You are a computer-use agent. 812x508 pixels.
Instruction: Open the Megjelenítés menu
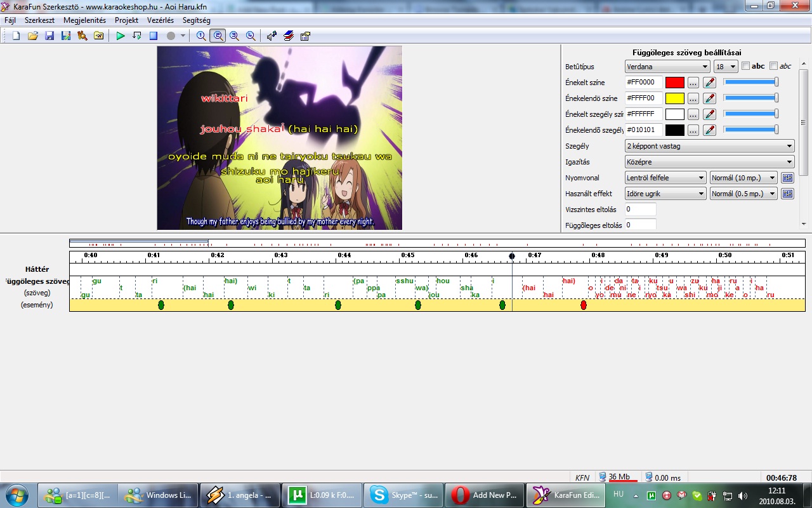[84, 20]
